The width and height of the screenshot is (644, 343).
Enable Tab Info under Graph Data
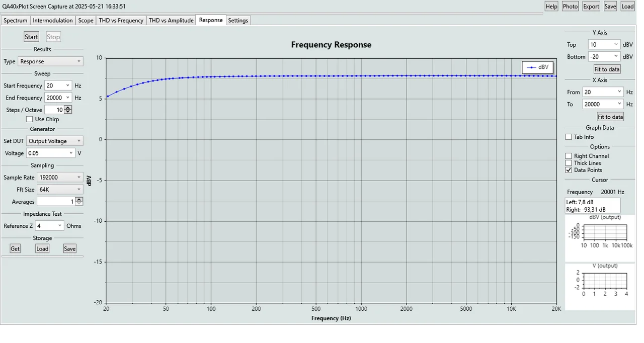click(x=569, y=136)
